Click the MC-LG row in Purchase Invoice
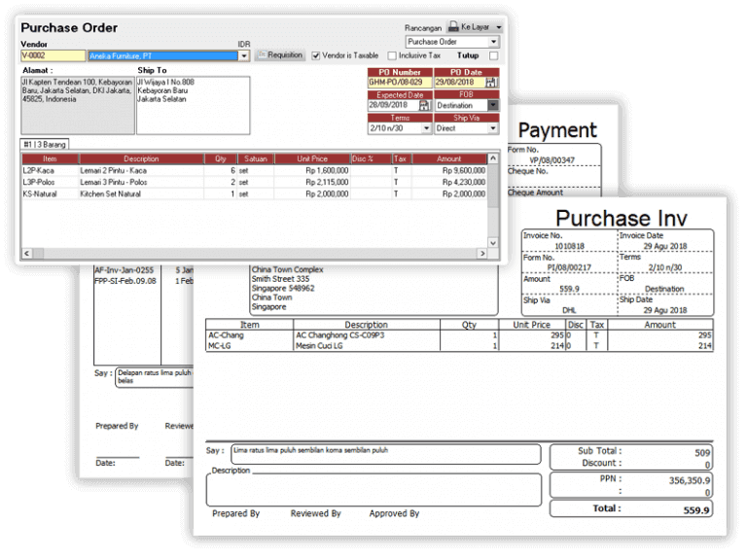The height and width of the screenshot is (560, 747). (x=459, y=346)
